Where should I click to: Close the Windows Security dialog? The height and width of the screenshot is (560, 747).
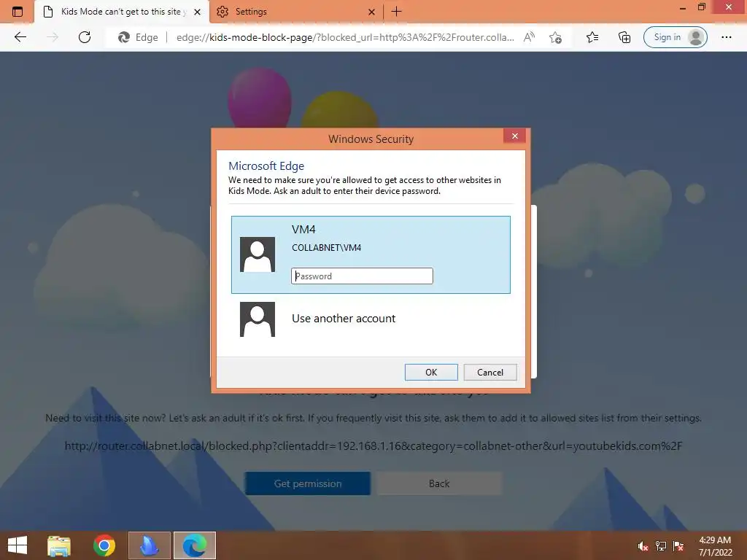(x=514, y=136)
